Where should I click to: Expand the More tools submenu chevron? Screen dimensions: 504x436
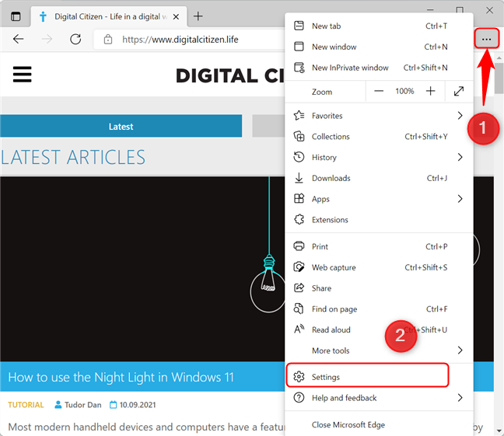coord(460,351)
